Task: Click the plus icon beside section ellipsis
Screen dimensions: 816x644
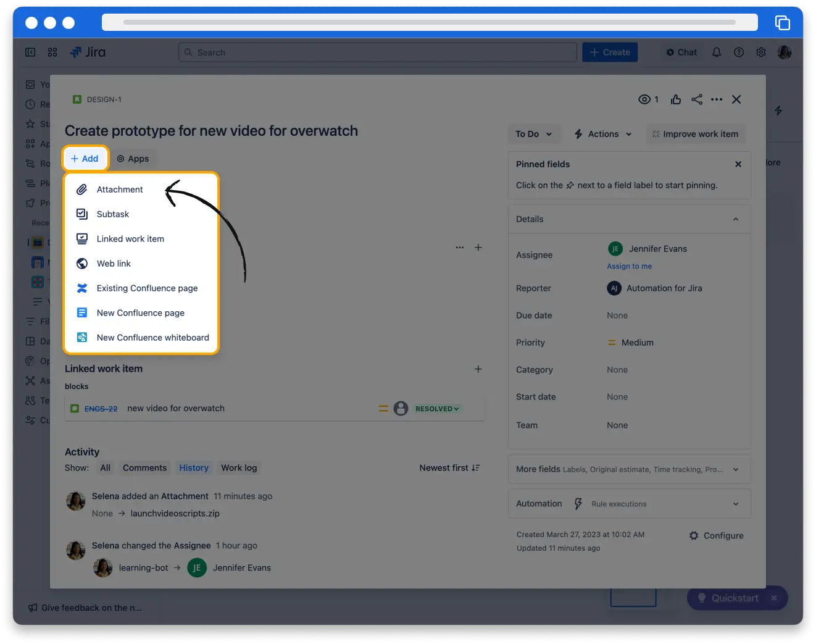Action: click(x=478, y=248)
